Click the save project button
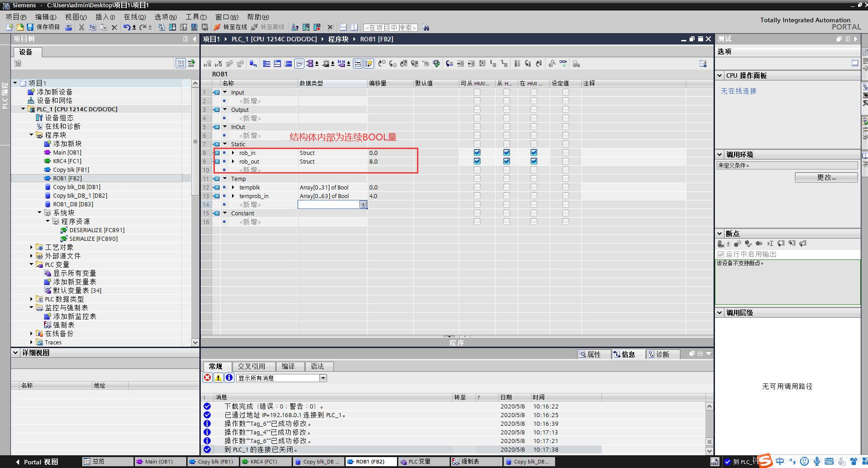This screenshot has width=868, height=468. pos(44,27)
